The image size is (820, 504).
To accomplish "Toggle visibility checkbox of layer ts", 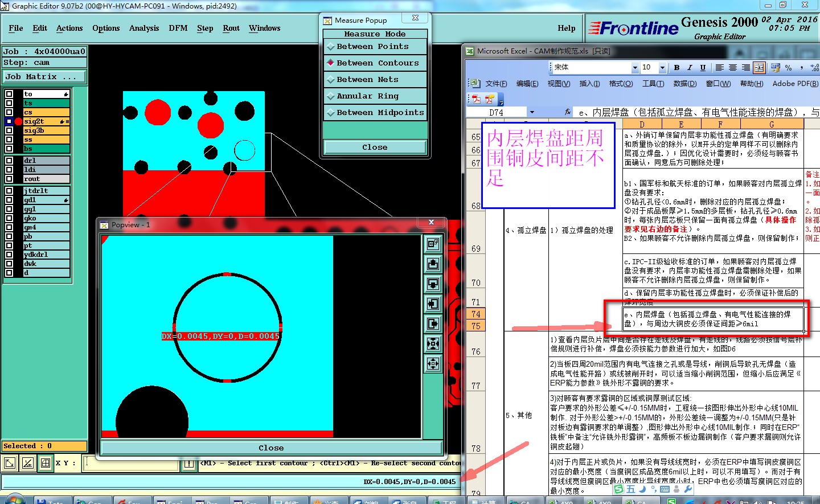I will 9,103.
